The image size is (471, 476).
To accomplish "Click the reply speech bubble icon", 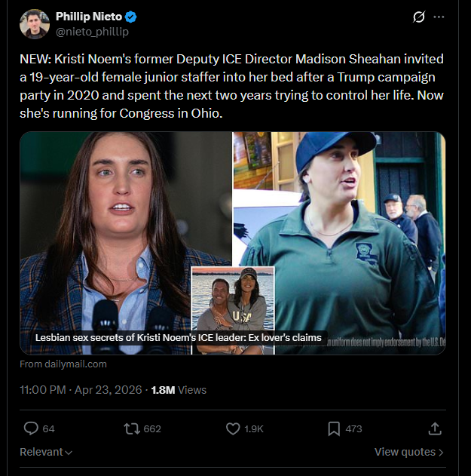I will click(31, 428).
